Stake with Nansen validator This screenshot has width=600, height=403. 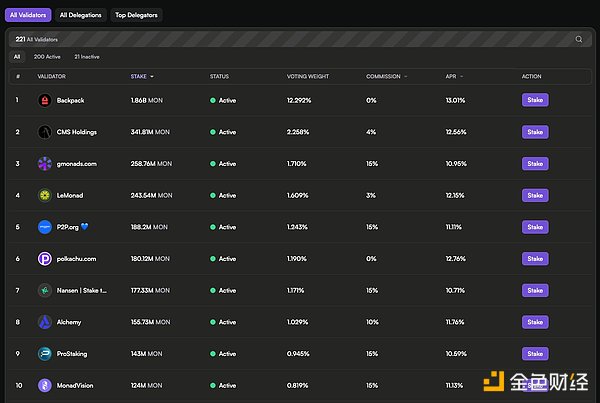(535, 290)
